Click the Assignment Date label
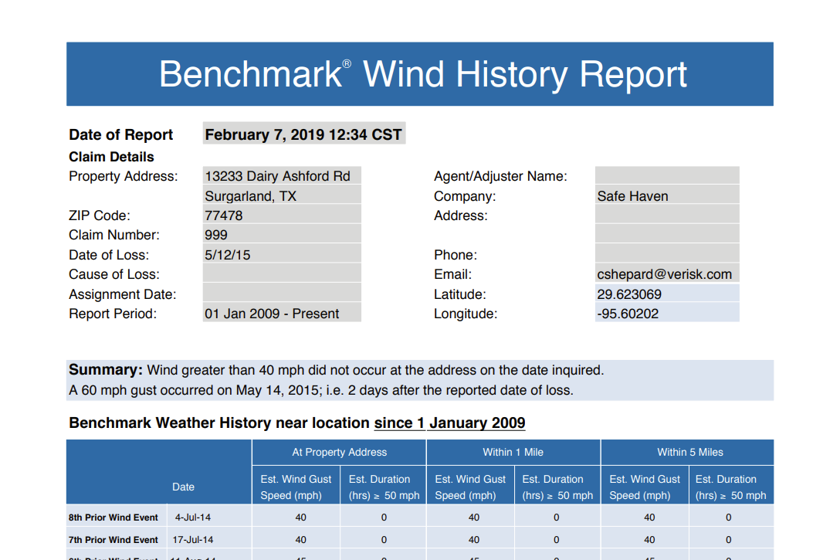This screenshot has height=560, width=840. coord(122,294)
